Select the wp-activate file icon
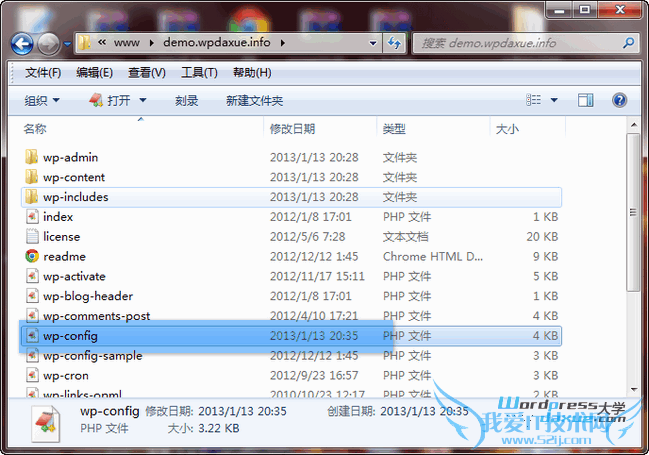 pyautogui.click(x=32, y=276)
